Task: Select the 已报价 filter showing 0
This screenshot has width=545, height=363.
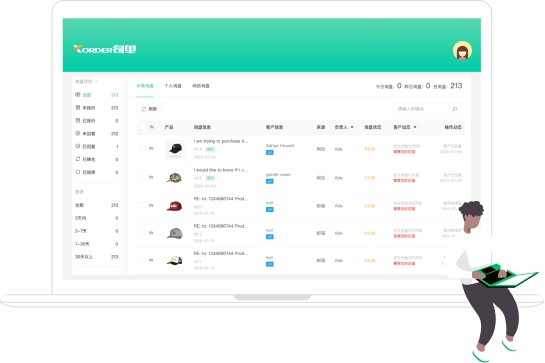Action: (x=97, y=121)
